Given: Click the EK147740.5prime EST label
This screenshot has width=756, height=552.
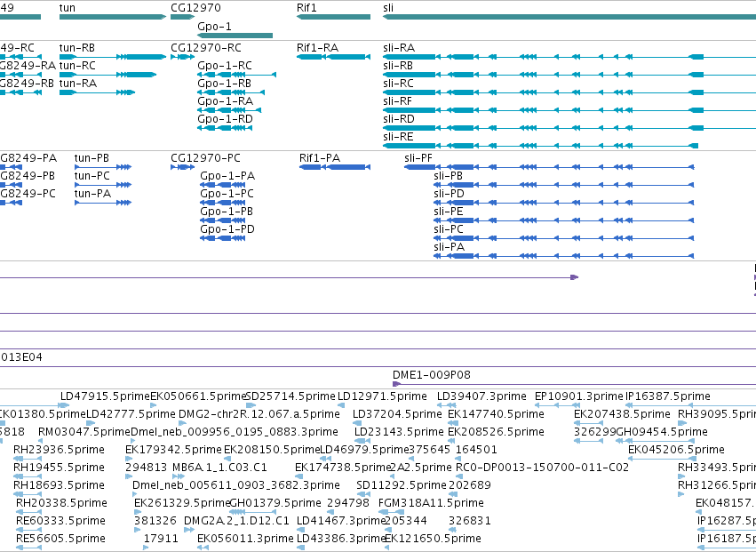Looking at the screenshot, I should (496, 414).
